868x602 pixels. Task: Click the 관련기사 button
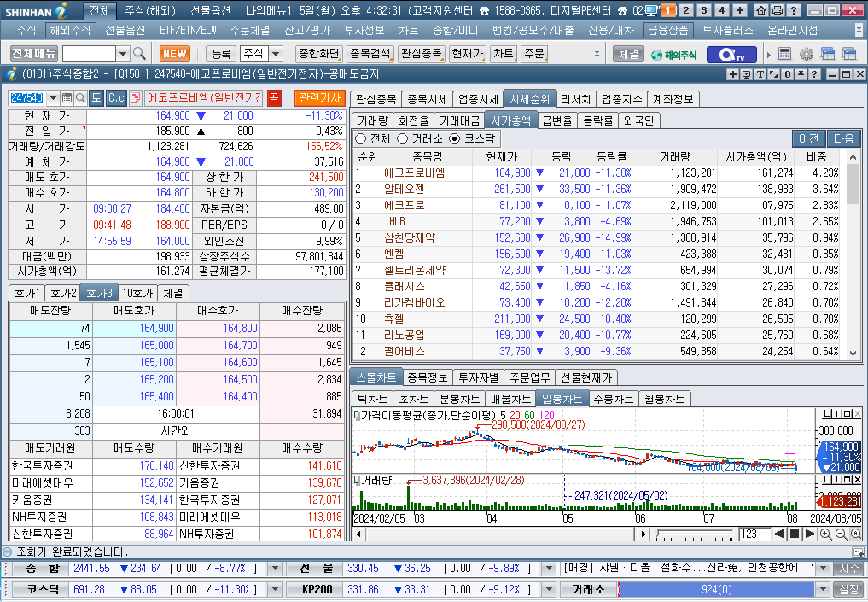tap(319, 98)
